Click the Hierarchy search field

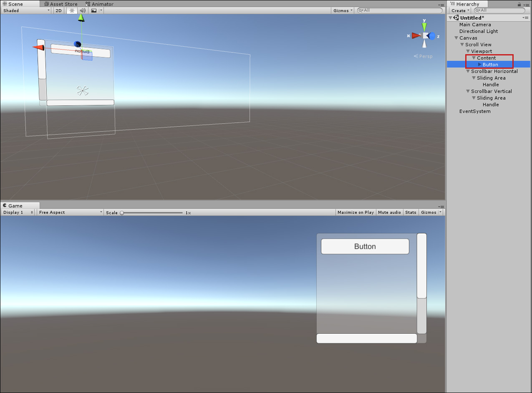500,10
